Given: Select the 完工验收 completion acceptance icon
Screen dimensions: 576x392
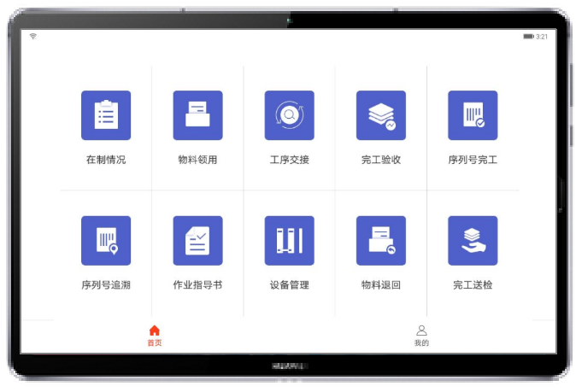Looking at the screenshot, I should pos(380,115).
